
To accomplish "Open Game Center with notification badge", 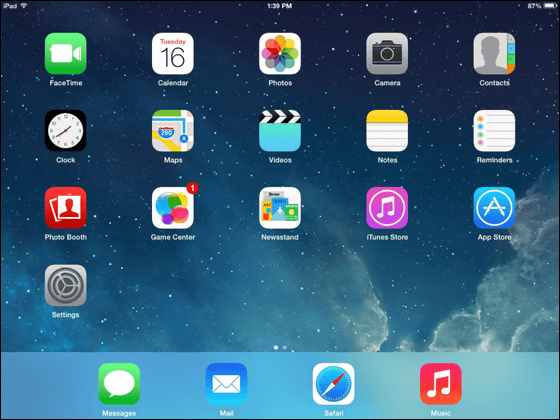I will (173, 208).
